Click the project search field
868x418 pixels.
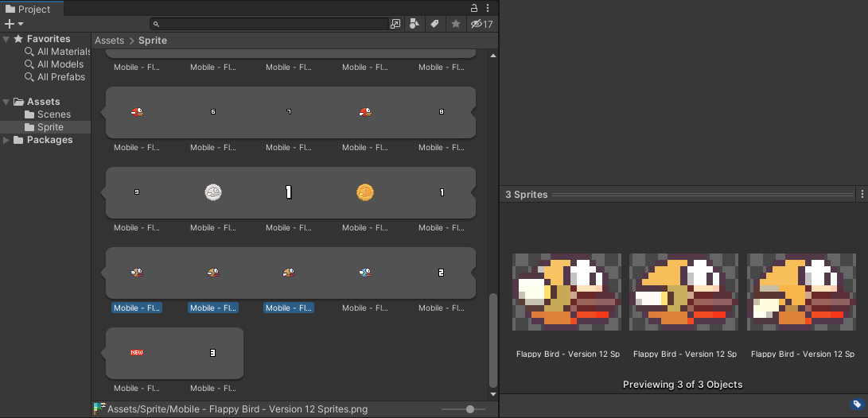coord(270,24)
